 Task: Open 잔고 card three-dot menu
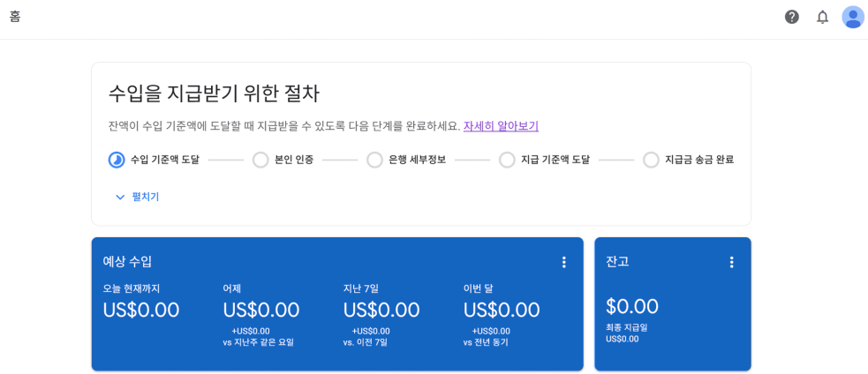tap(731, 262)
